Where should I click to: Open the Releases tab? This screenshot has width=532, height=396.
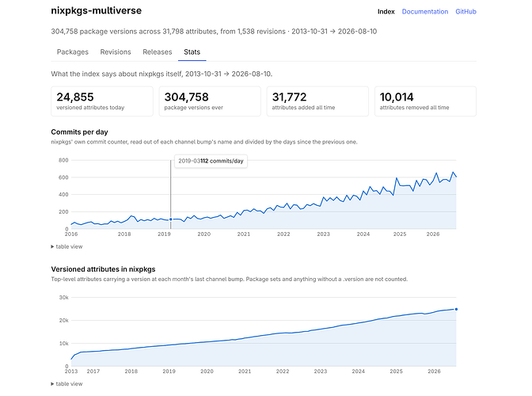click(x=157, y=52)
